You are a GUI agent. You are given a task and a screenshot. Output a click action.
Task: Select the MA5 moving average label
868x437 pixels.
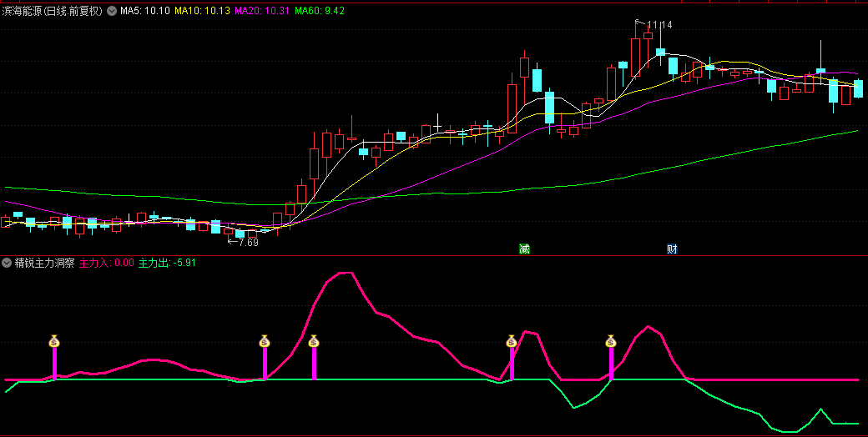point(145,11)
